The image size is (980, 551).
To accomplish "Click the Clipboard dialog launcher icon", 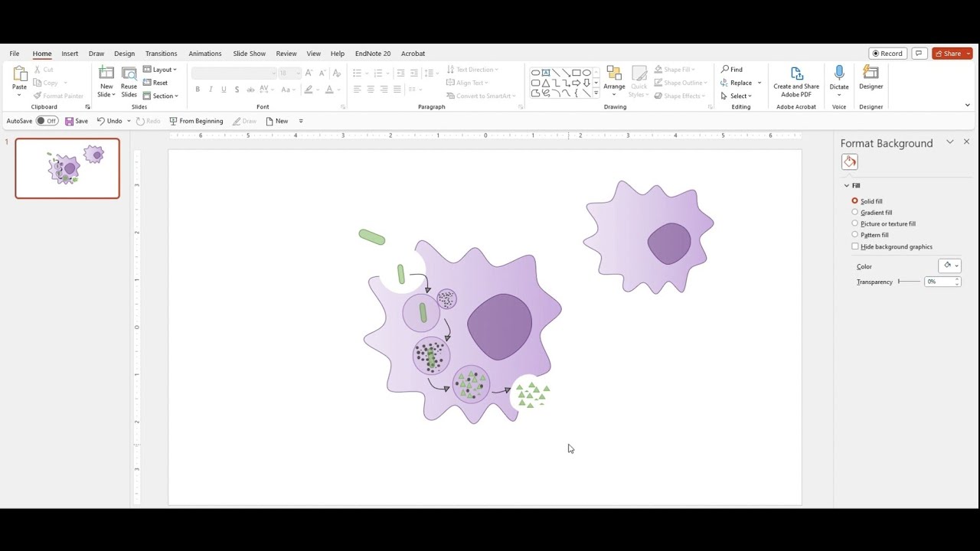I will click(x=87, y=107).
